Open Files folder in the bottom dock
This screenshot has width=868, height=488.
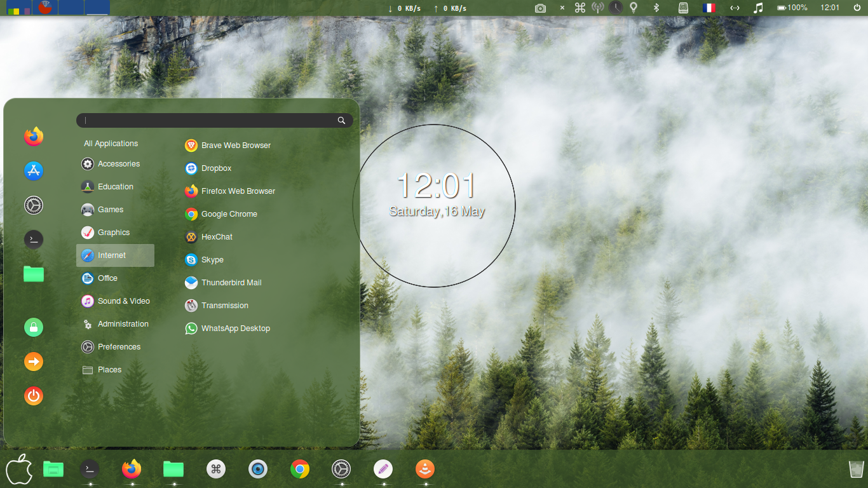[x=173, y=470]
